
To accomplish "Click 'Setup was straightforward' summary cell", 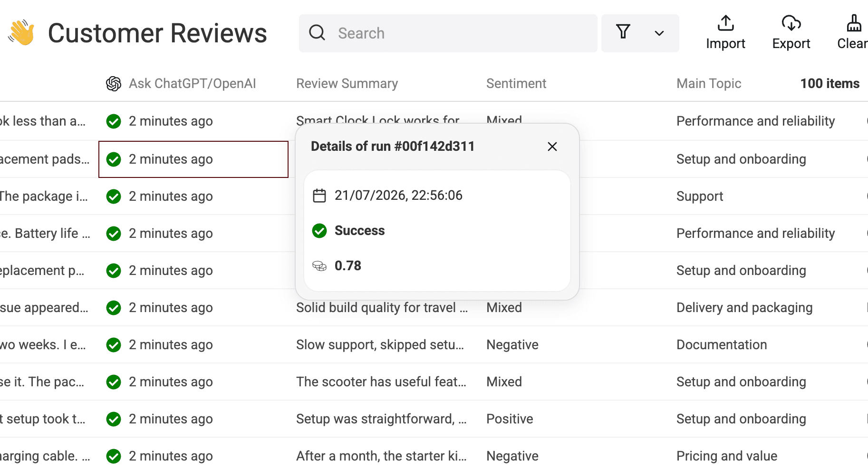I will pos(381,419).
